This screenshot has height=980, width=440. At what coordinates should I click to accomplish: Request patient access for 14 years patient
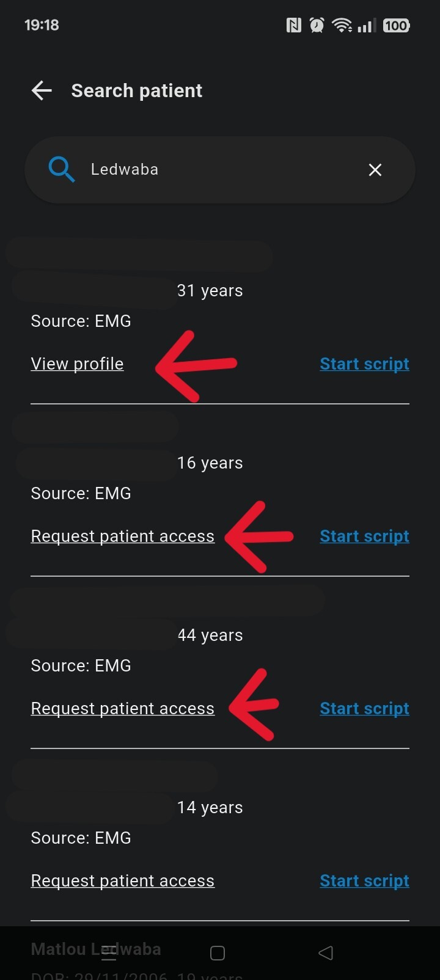click(x=122, y=881)
